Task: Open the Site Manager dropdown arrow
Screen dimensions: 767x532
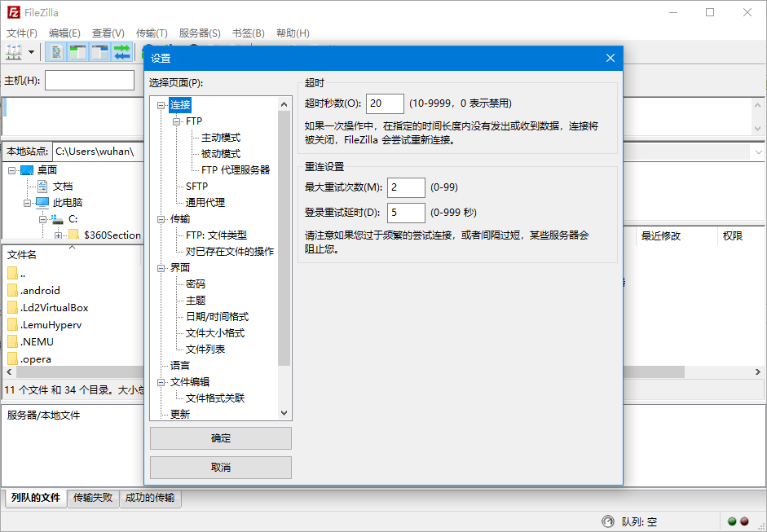Action: (32, 51)
